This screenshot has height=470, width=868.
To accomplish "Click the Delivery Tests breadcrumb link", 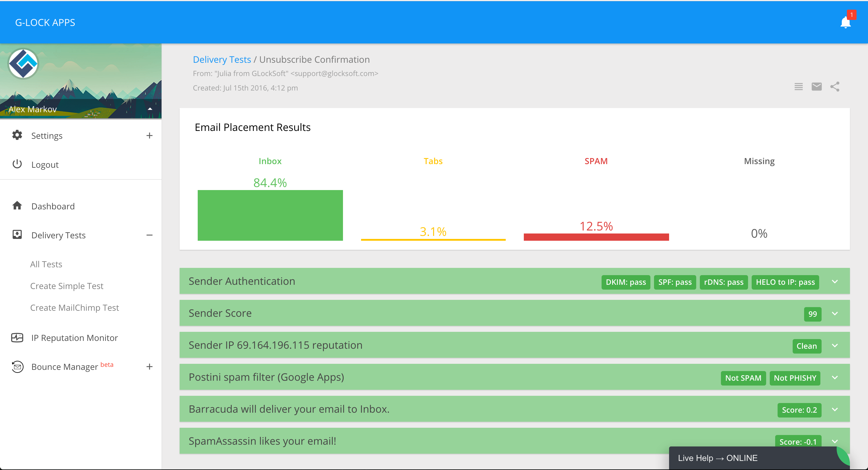I will (x=222, y=59).
